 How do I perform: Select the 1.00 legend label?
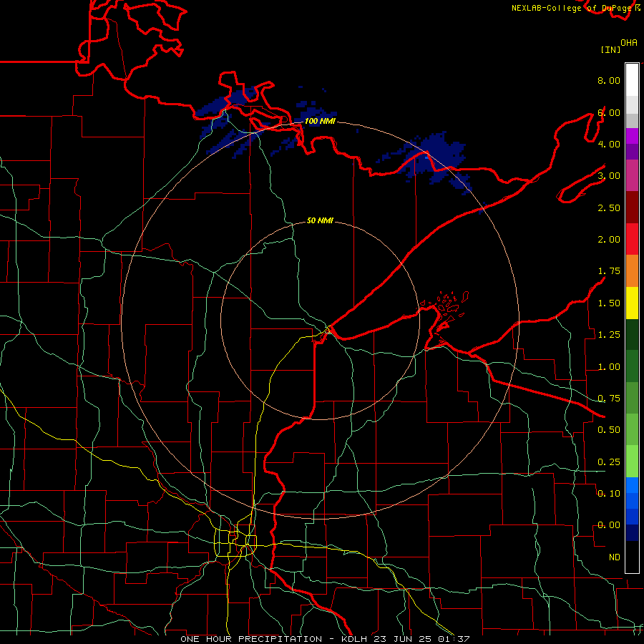(609, 367)
